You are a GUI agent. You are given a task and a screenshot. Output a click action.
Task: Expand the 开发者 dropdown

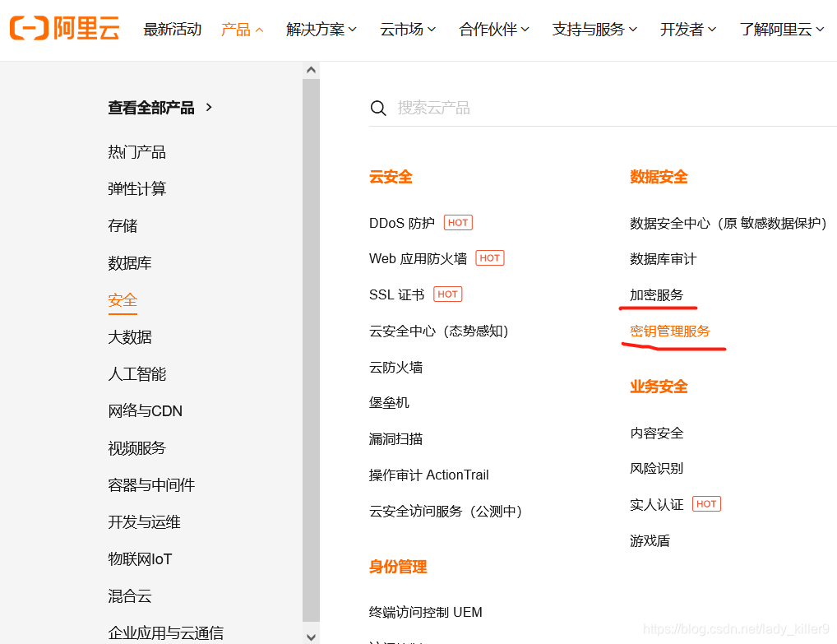click(x=687, y=30)
